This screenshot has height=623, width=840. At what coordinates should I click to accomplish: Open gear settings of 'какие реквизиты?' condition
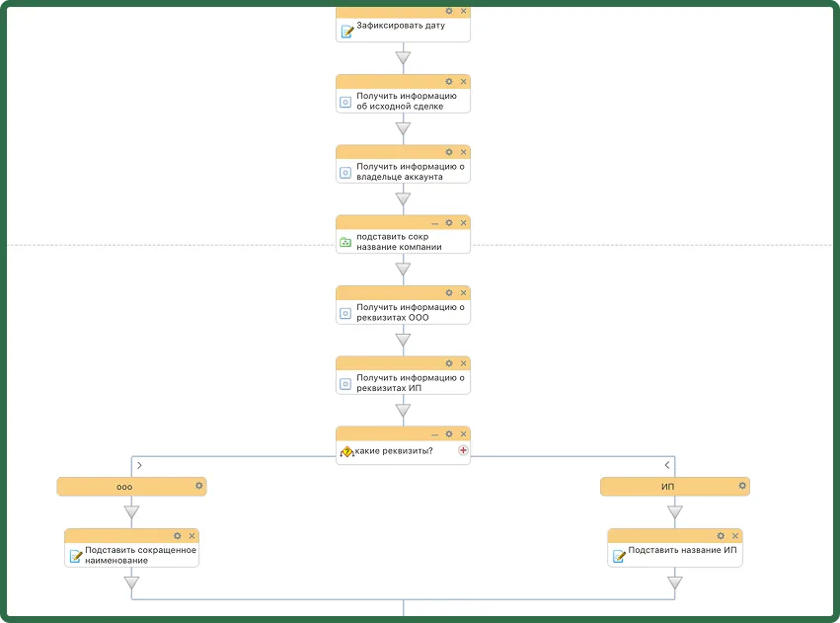(449, 433)
